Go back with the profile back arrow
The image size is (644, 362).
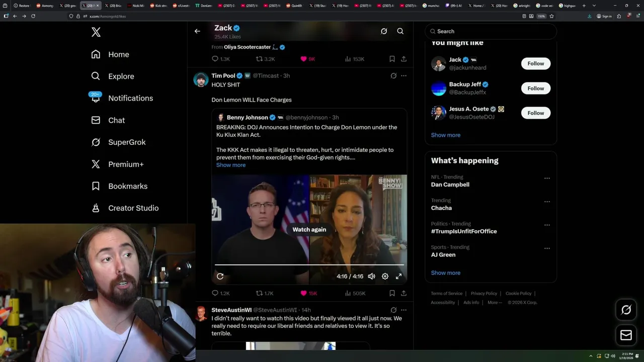[197, 31]
